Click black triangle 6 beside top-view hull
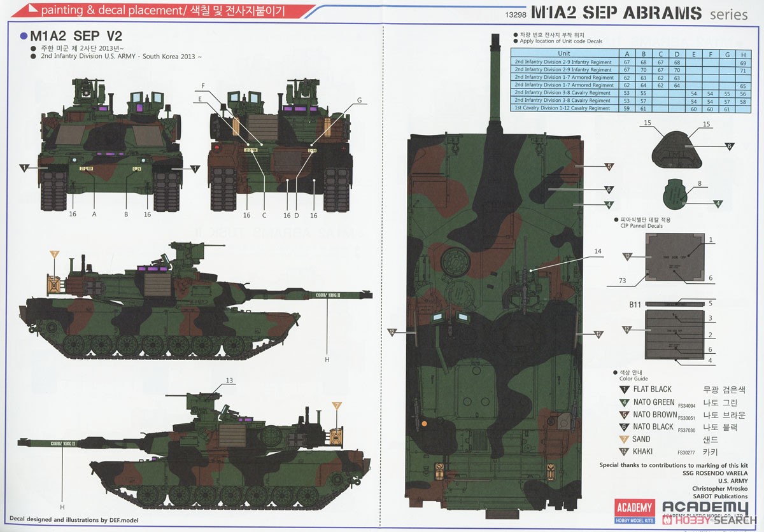764x532 pixels. (609, 189)
